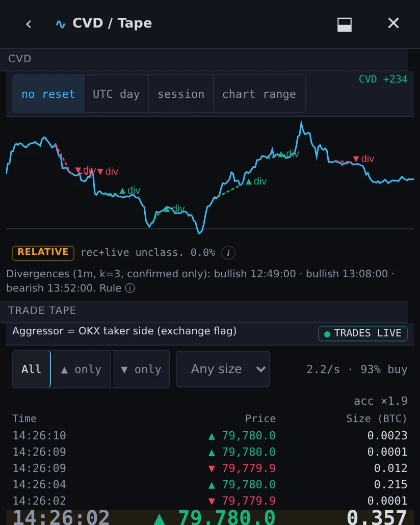
Task: Click the CVD section header
Action: (x=204, y=59)
